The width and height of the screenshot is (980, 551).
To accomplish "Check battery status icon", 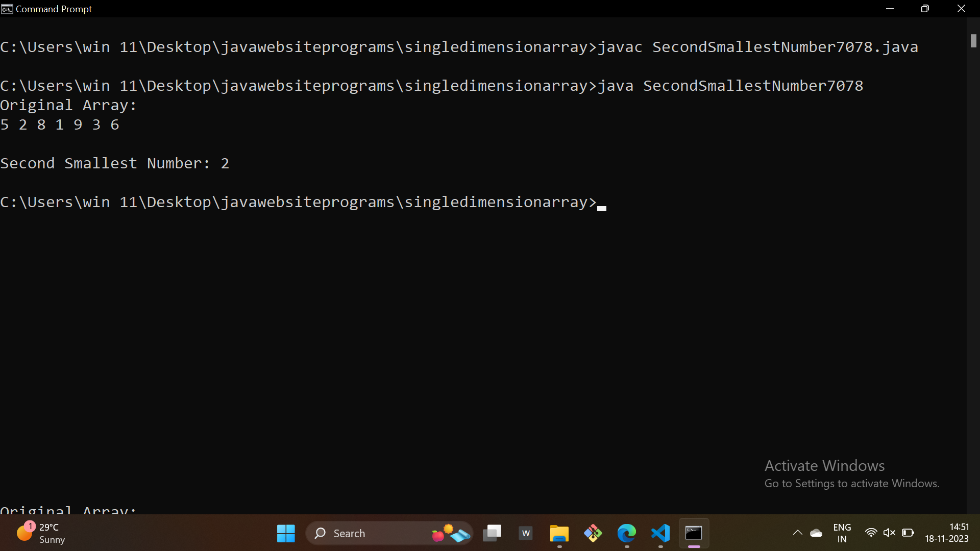I will [908, 533].
